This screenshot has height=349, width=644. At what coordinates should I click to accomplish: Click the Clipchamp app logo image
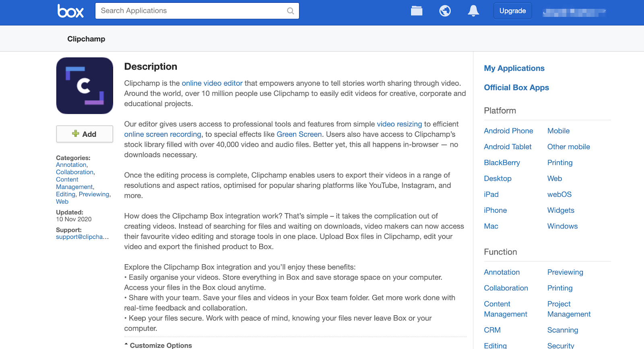click(85, 86)
